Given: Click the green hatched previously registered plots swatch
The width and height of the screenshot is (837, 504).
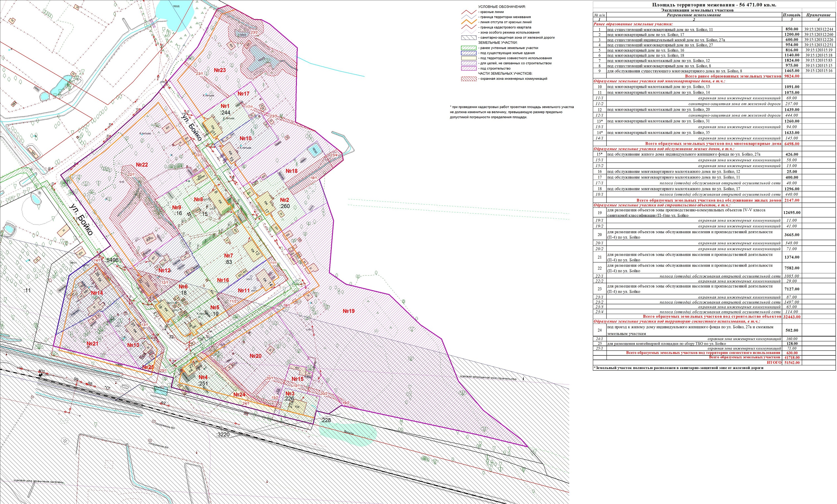Looking at the screenshot, I should click(469, 48).
